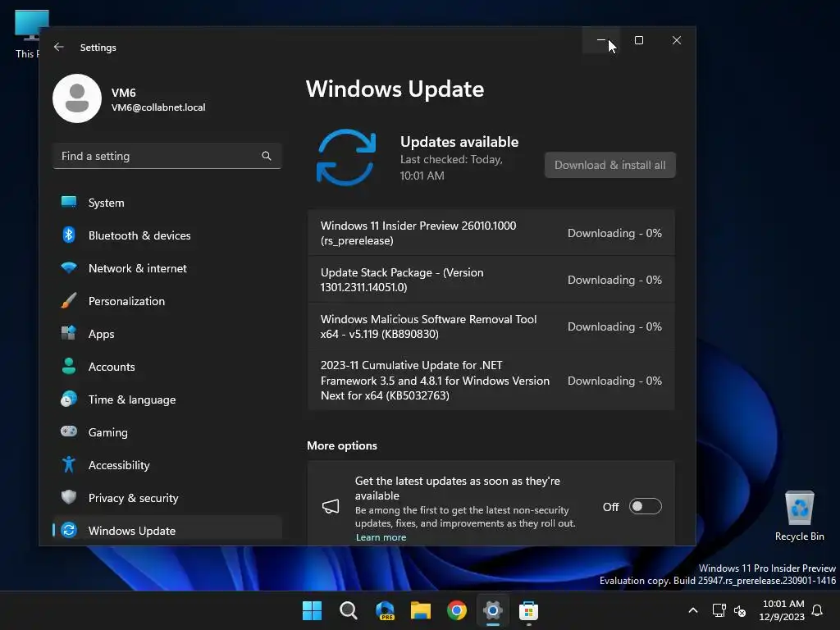Open Apps settings category

(x=167, y=334)
